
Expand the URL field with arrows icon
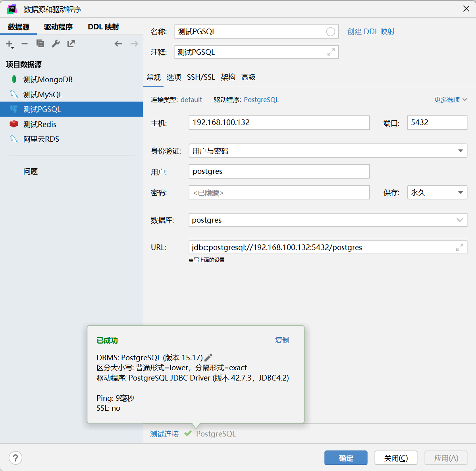point(460,247)
